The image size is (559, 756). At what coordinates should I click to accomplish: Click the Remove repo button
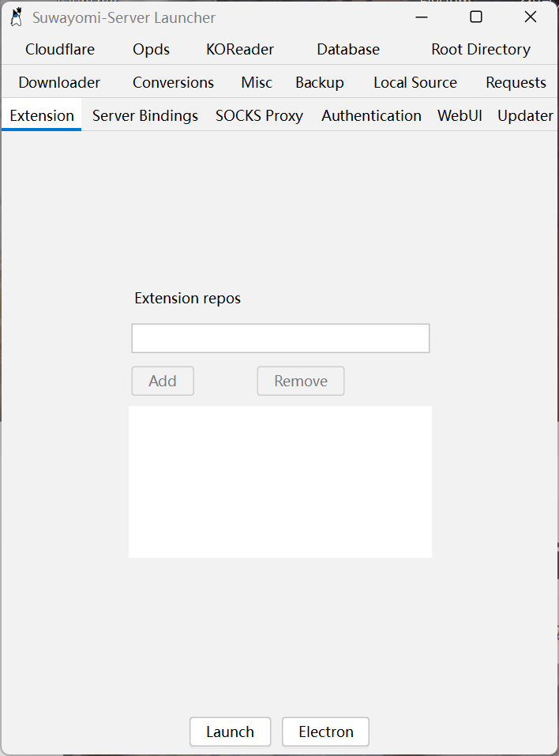(x=301, y=381)
